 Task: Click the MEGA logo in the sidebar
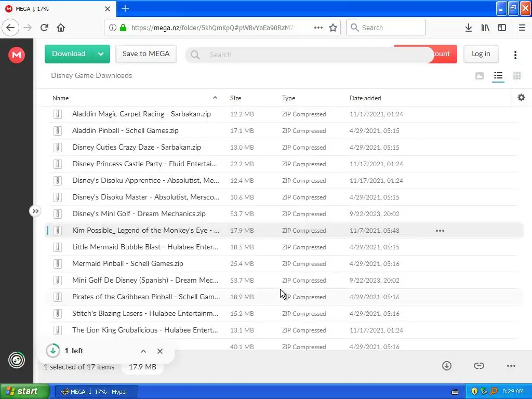point(17,55)
